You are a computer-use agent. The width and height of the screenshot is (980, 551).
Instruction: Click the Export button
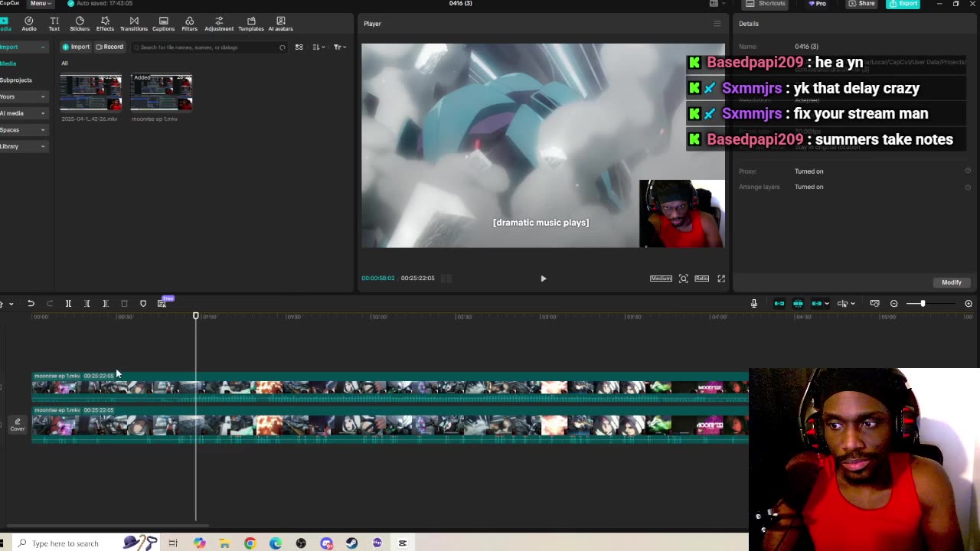pyautogui.click(x=903, y=4)
